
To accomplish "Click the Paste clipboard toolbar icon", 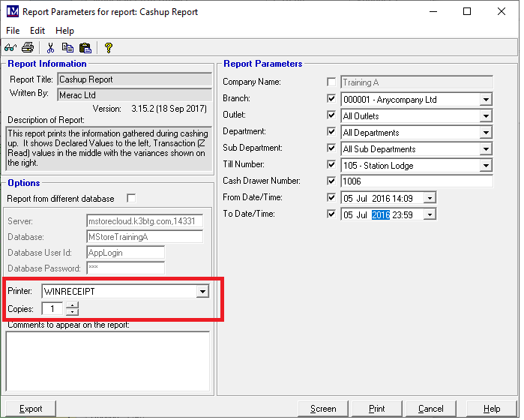I will coord(85,48).
